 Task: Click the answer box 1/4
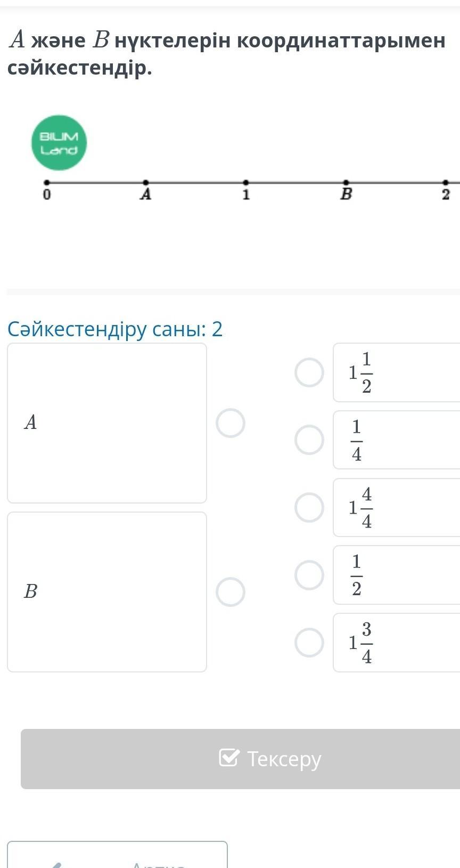(x=397, y=440)
